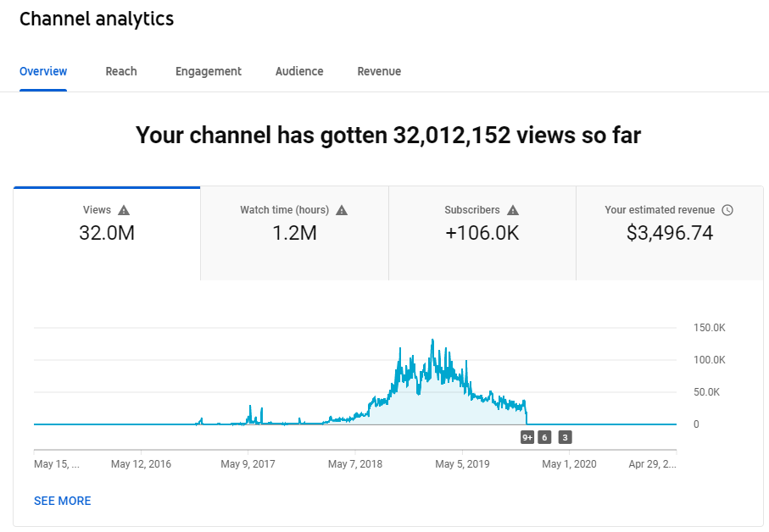Open the 3 videos marker badge

click(x=565, y=437)
